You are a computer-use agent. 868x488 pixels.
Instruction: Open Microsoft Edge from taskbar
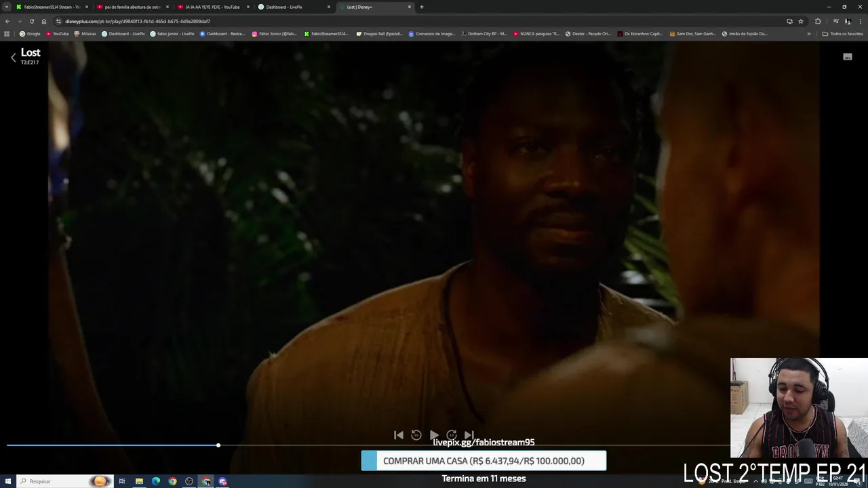(x=156, y=481)
